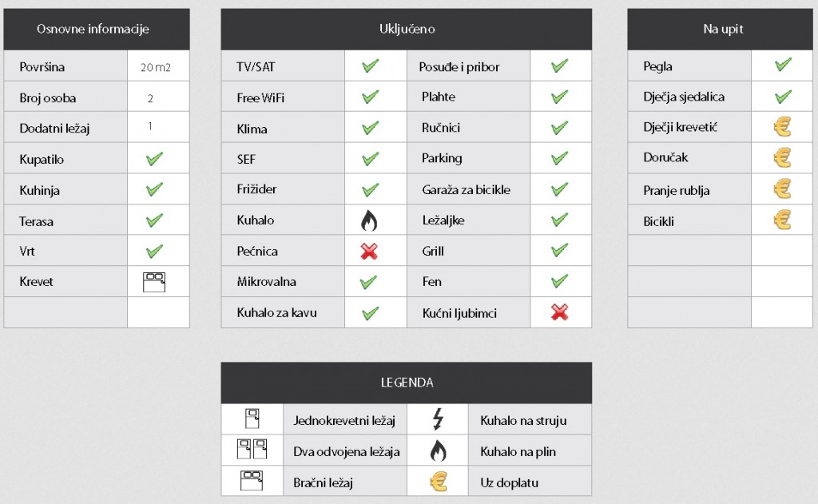Image resolution: width=818 pixels, height=504 pixels.
Task: Click the euro icon next to Bicikli
Action: [782, 220]
